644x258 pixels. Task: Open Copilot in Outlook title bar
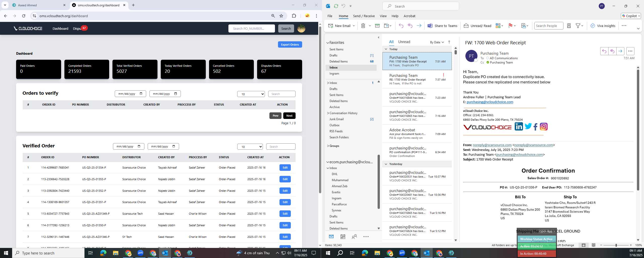[631, 16]
